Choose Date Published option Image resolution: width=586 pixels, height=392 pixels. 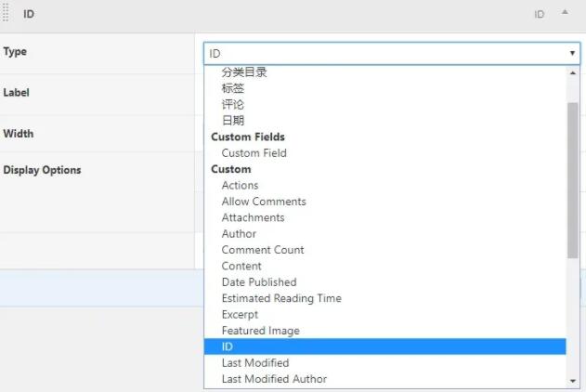[x=384, y=281]
